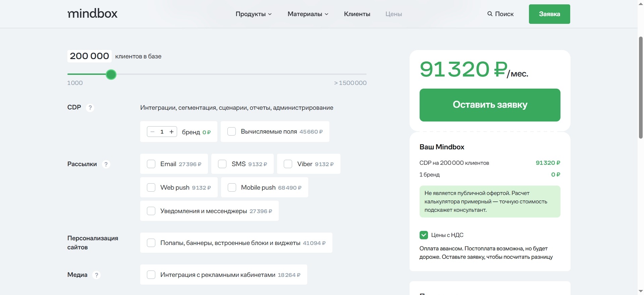
Task: Decrease brand count with minus button
Action: [x=153, y=132]
